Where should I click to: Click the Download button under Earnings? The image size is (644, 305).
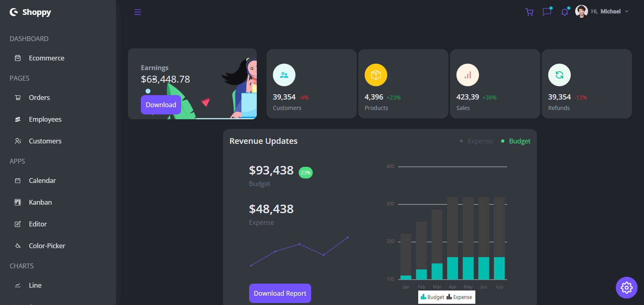(x=161, y=105)
